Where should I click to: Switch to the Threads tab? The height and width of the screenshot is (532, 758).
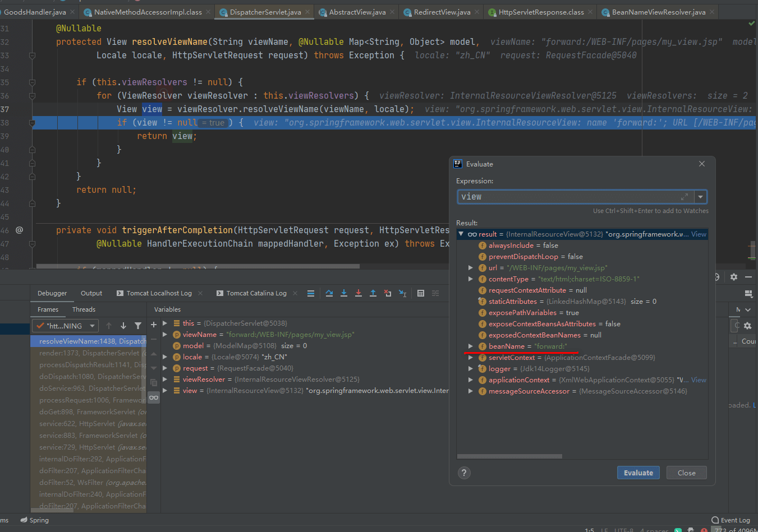pos(84,309)
